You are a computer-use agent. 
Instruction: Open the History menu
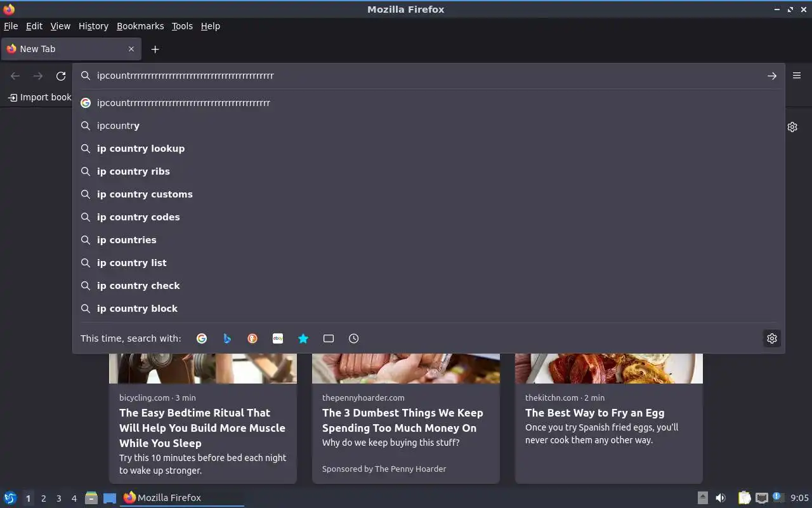pos(93,26)
